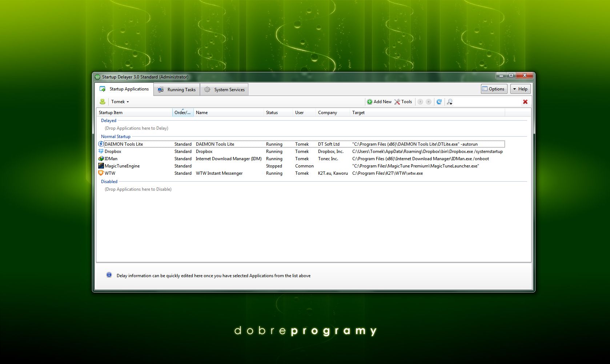
Task: Switch to the Startup Applications tab
Action: (x=124, y=89)
